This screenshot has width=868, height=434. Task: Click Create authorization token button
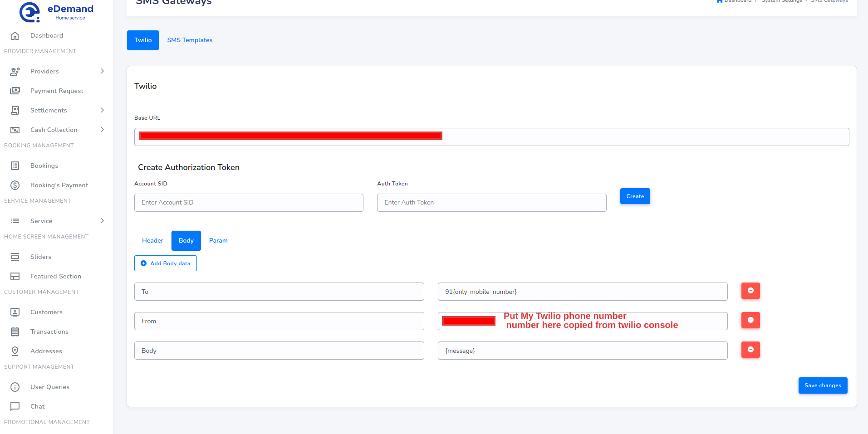coord(635,196)
